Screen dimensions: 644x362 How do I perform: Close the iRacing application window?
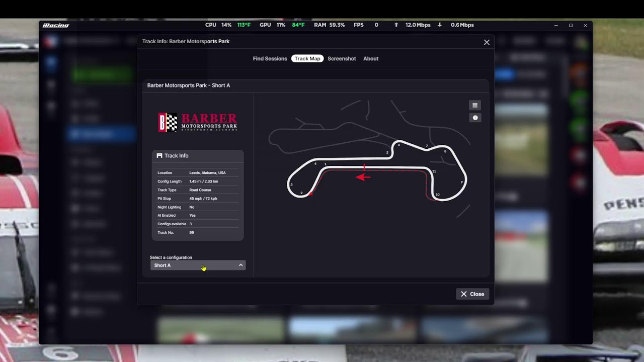pyautogui.click(x=585, y=25)
